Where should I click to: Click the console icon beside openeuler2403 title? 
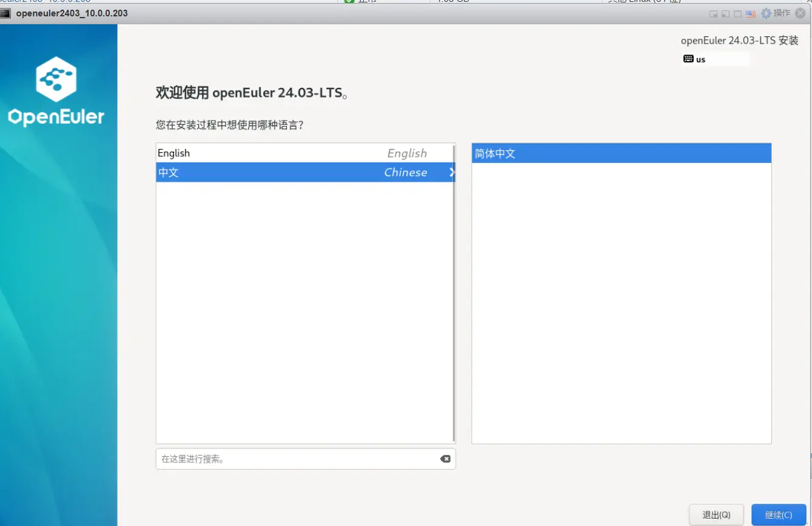tap(7, 13)
